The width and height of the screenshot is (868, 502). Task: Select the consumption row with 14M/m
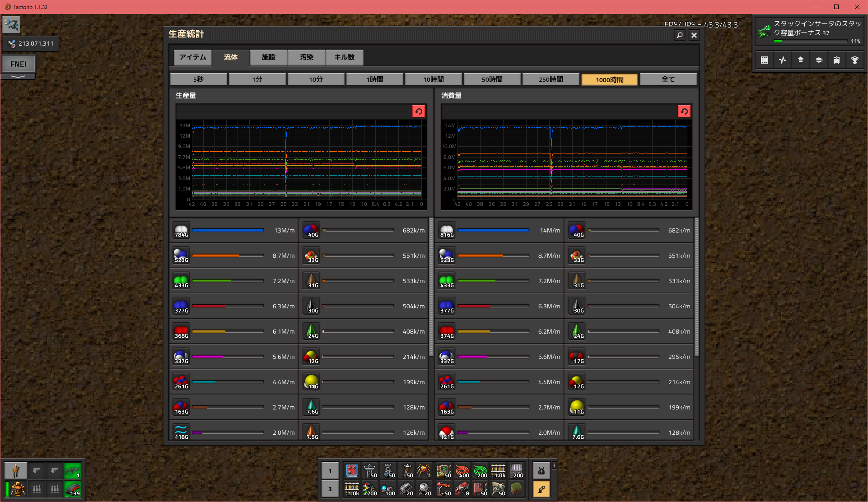point(500,230)
